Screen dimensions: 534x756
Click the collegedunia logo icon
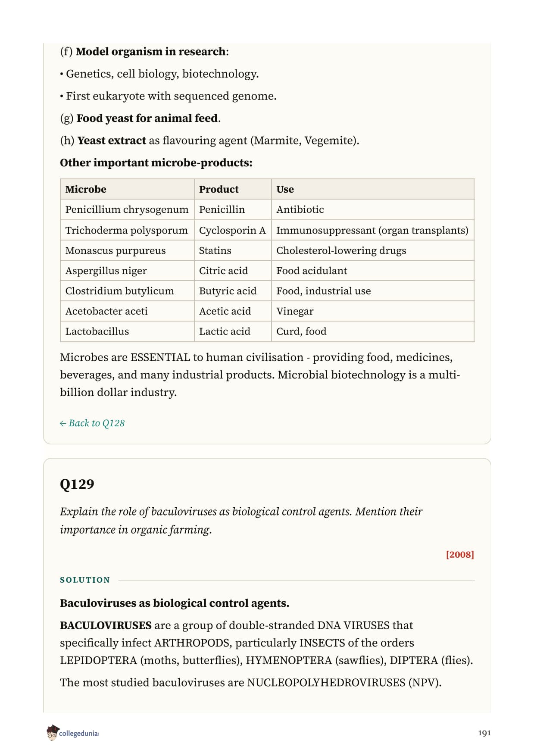coord(53,733)
